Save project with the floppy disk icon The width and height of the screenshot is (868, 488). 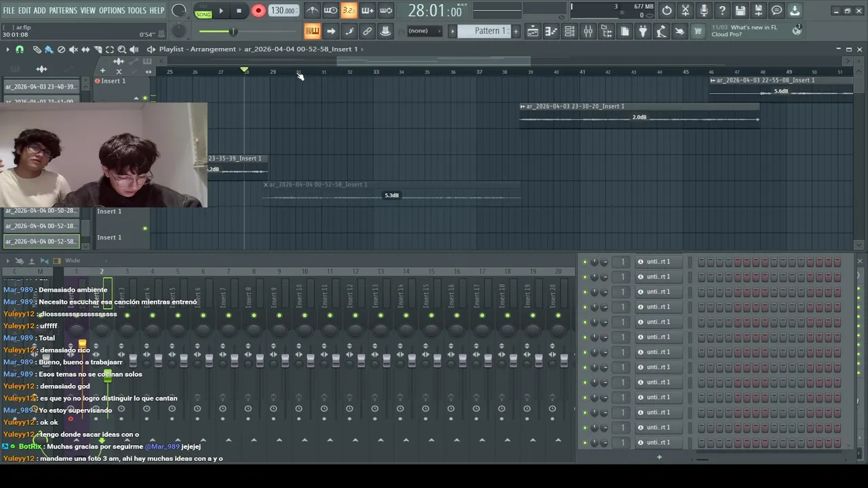tap(741, 10)
